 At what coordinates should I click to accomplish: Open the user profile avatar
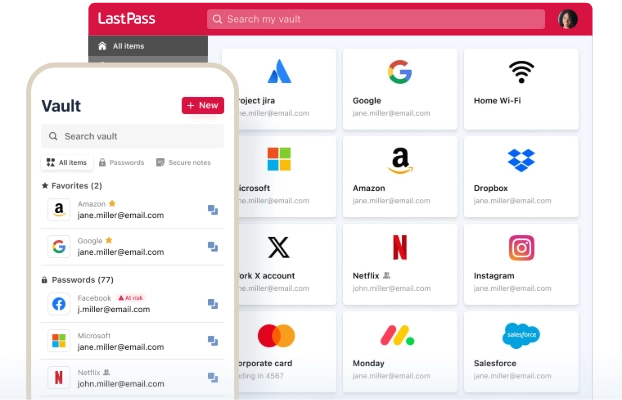click(x=567, y=19)
